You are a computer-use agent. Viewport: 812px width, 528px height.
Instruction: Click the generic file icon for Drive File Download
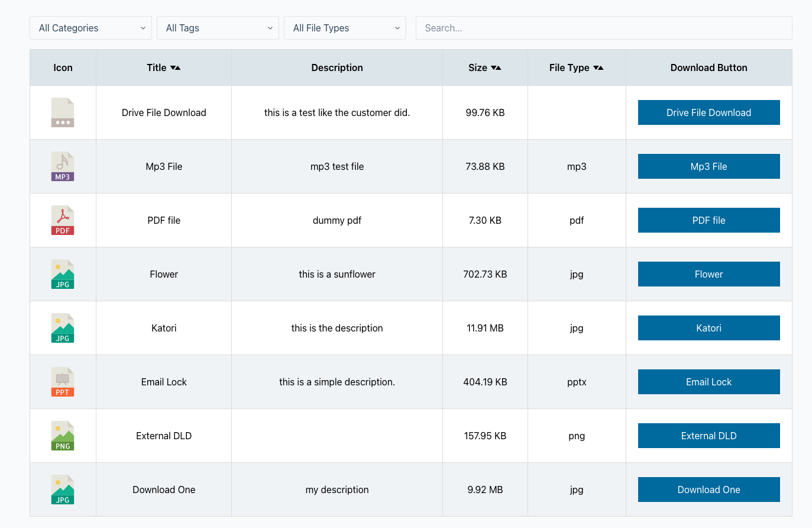[63, 112]
